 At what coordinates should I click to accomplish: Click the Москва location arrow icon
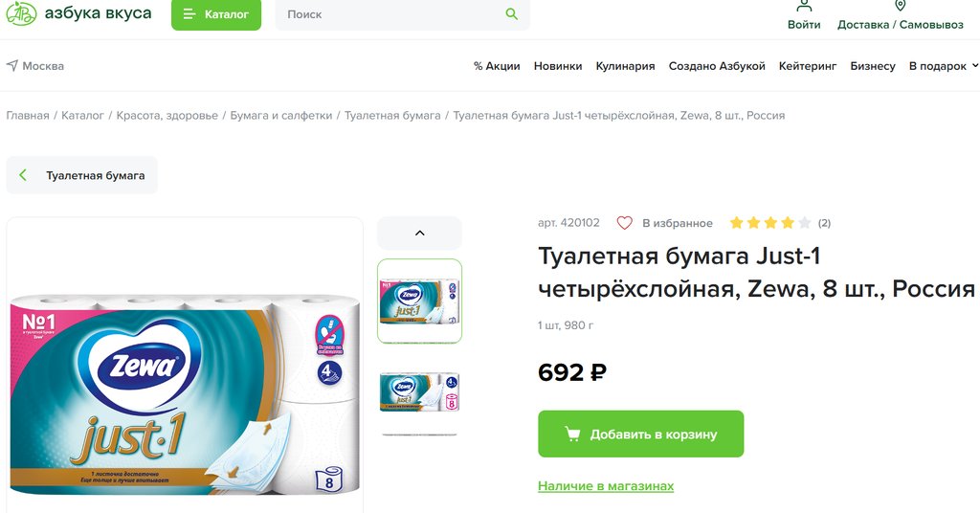click(11, 65)
